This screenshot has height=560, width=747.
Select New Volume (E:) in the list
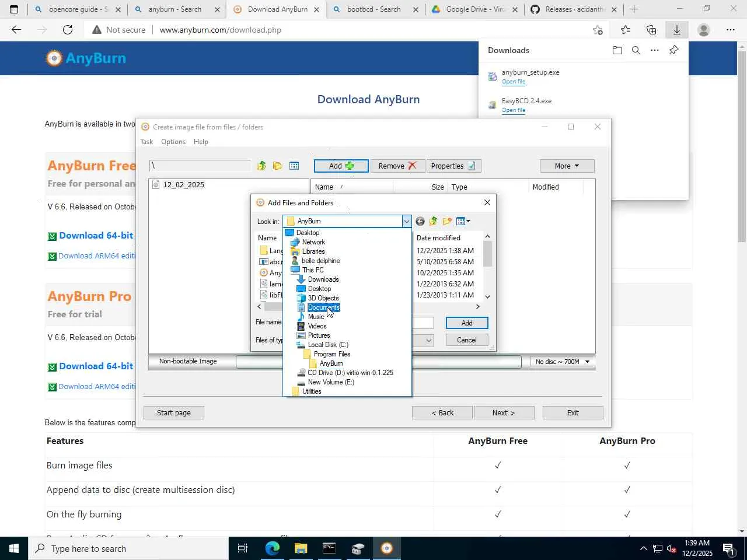[331, 382]
